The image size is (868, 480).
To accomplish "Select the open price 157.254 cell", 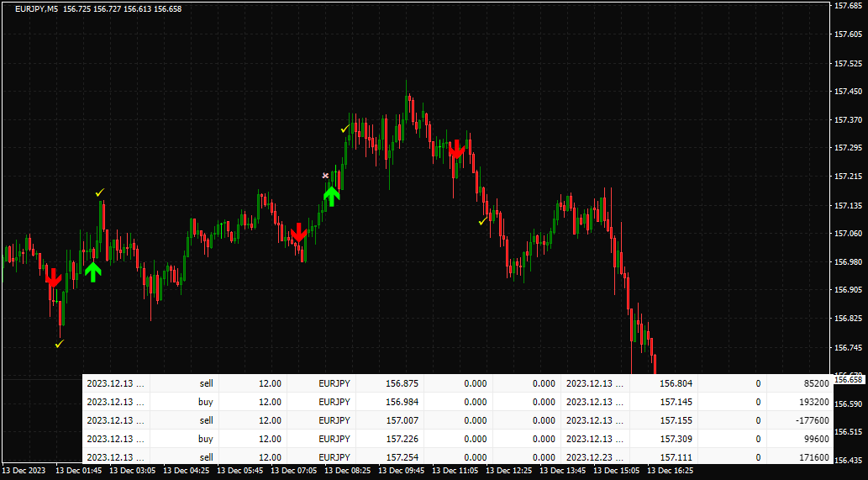I will click(x=389, y=457).
